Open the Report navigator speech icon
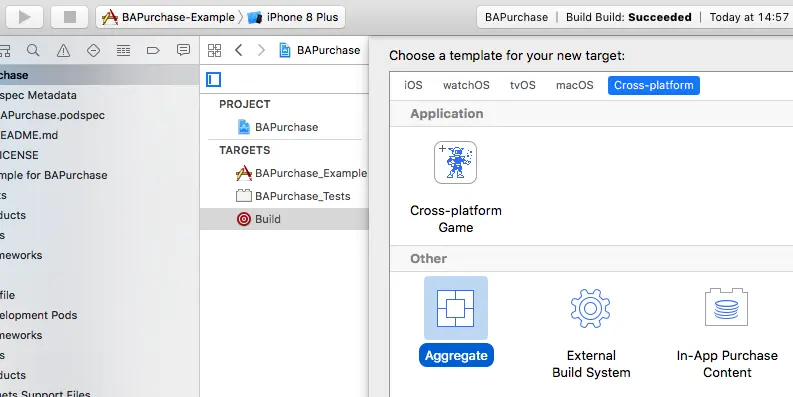This screenshot has height=397, width=793. tap(183, 50)
